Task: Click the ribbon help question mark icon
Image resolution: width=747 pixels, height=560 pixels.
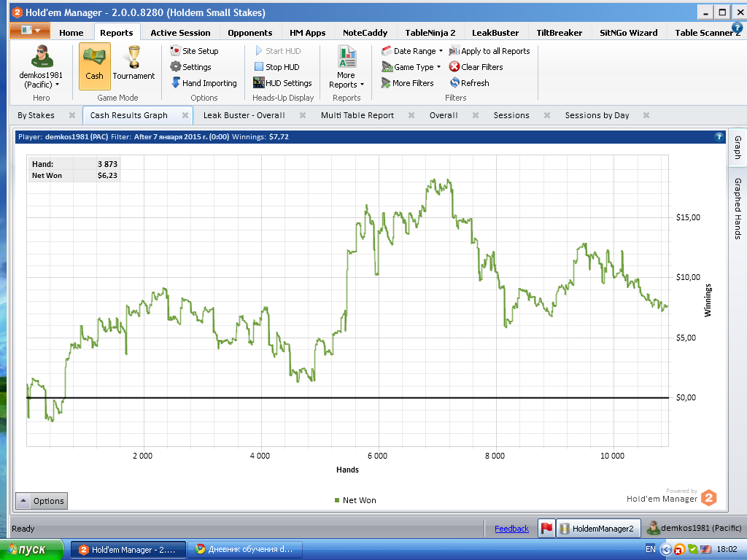Action: tap(737, 28)
